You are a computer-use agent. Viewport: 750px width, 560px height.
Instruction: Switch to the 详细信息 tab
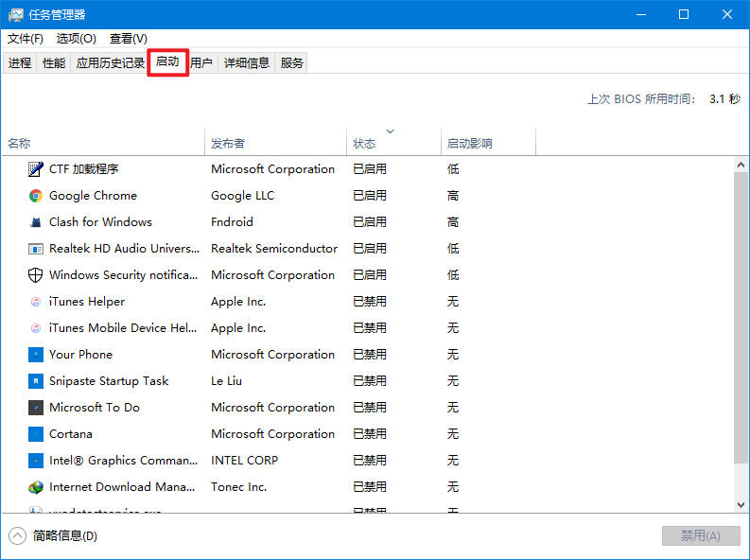247,62
